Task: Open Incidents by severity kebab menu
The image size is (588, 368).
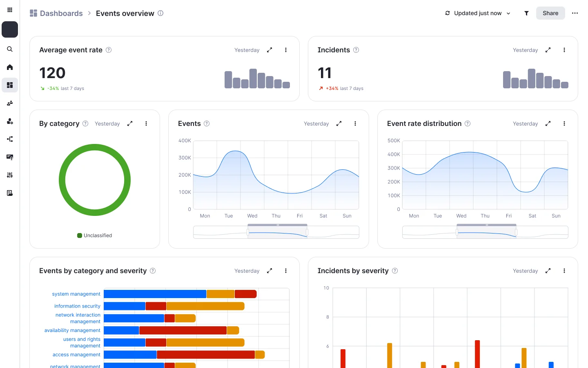Action: [x=564, y=271]
